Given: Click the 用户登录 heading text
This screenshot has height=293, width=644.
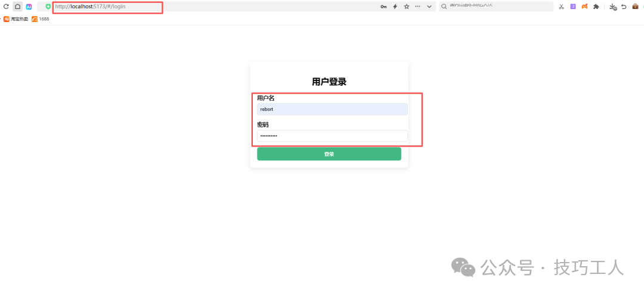Looking at the screenshot, I should tap(329, 82).
